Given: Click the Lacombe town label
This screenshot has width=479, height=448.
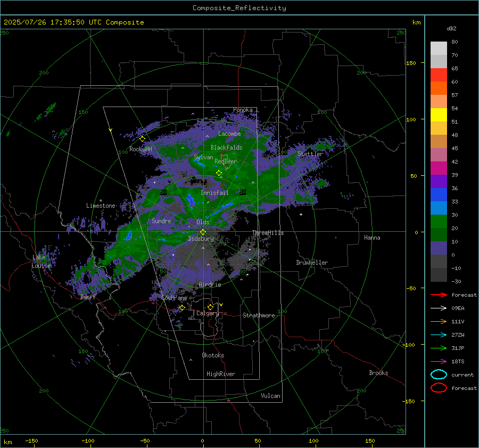Looking at the screenshot, I should click(229, 134).
